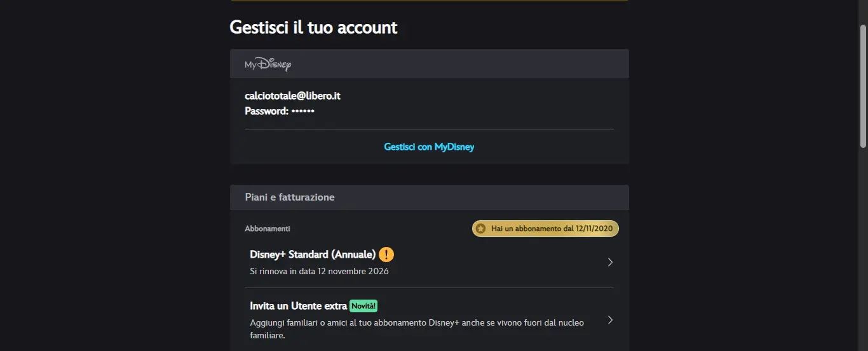Click the vertical page scrollbar thumb
Image resolution: width=868 pixels, height=351 pixels.
863,86
